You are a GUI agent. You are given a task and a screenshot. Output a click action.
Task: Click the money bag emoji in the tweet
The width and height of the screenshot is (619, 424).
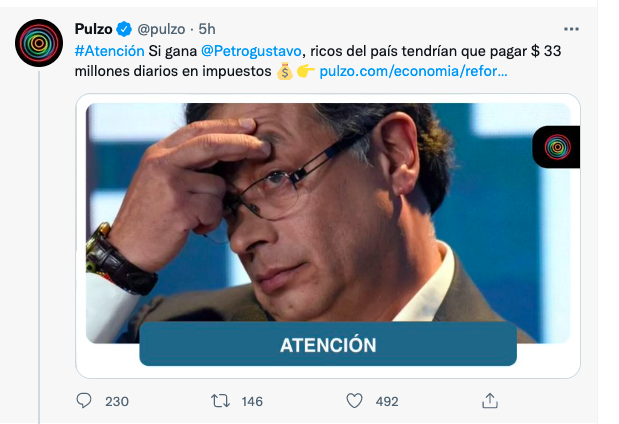tap(285, 71)
